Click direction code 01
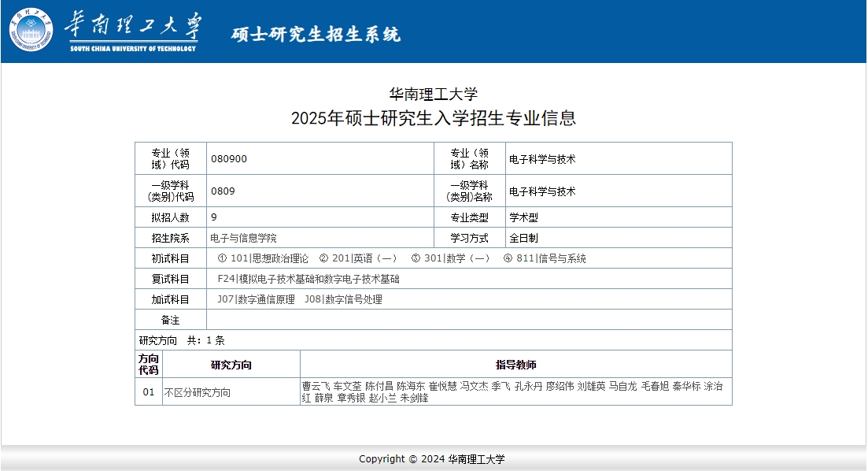Screen dimensions: 868x471 [149, 391]
